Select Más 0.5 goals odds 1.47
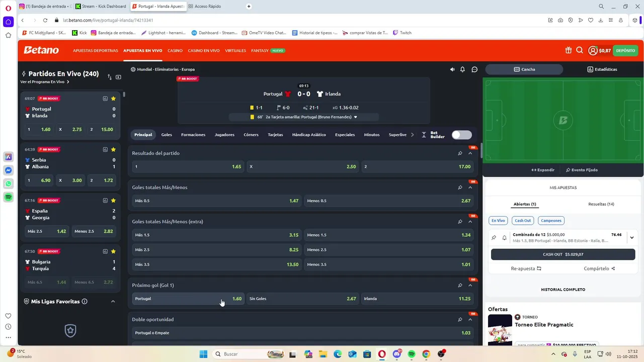Image resolution: width=644 pixels, height=362 pixels. pos(217,201)
